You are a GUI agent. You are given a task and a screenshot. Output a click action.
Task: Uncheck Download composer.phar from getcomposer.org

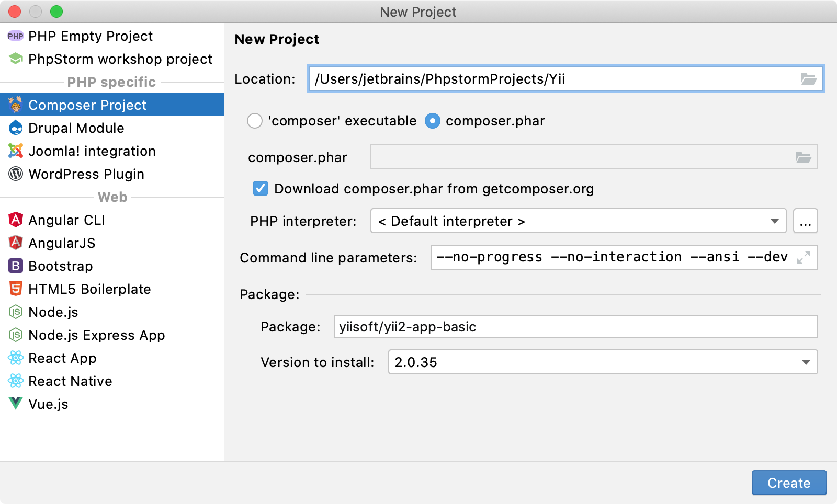260,189
